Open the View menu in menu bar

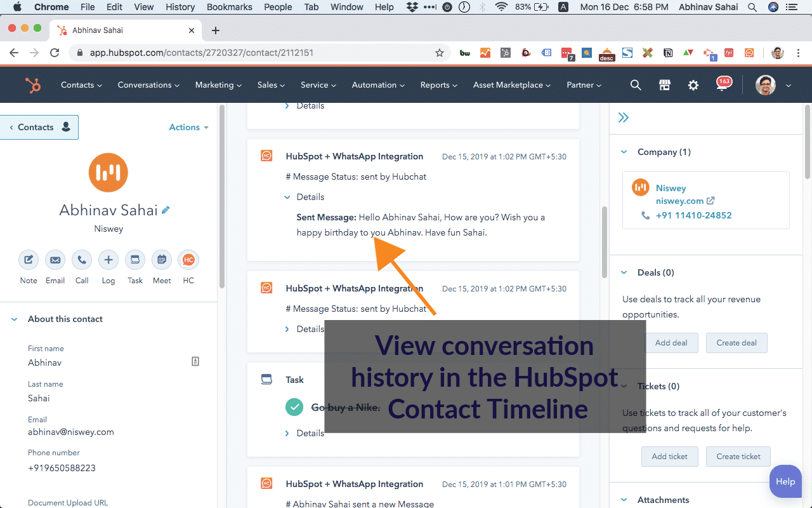point(144,7)
